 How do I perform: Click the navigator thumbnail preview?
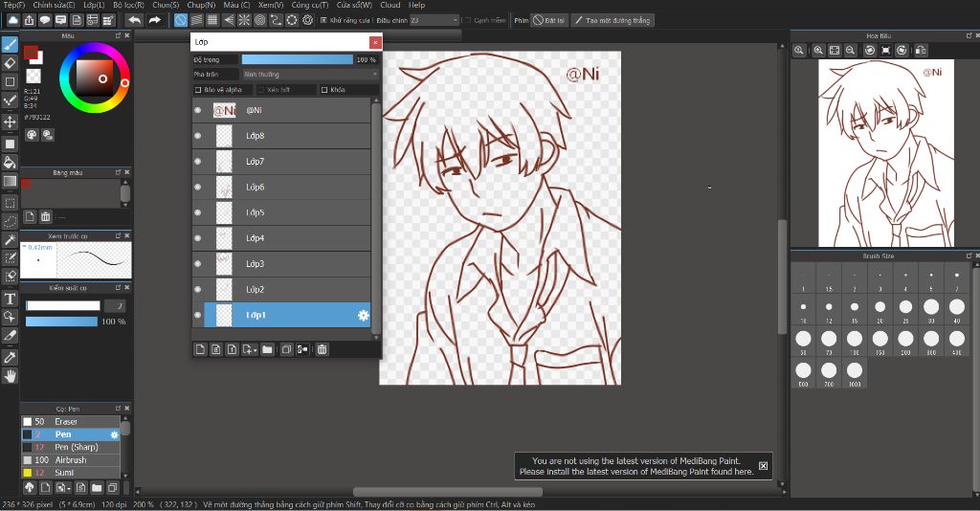886,153
